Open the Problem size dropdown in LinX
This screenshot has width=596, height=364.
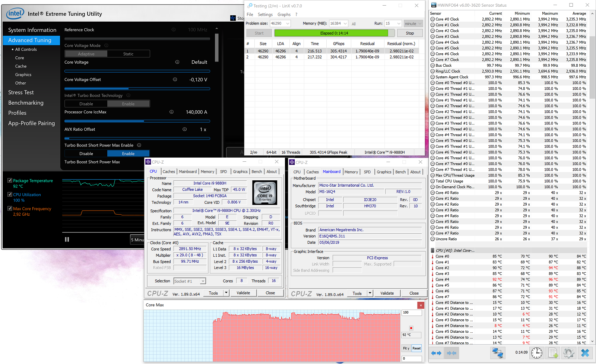click(288, 23)
